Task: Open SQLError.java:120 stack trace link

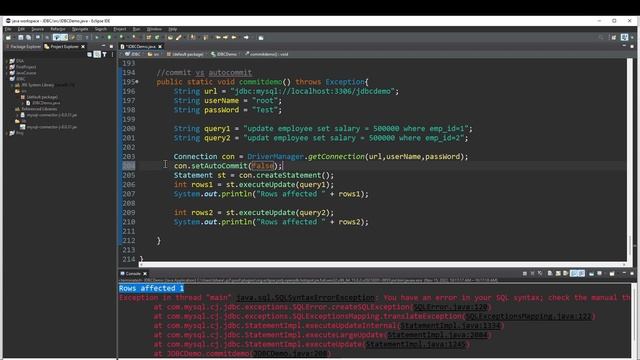Action: tap(451, 307)
